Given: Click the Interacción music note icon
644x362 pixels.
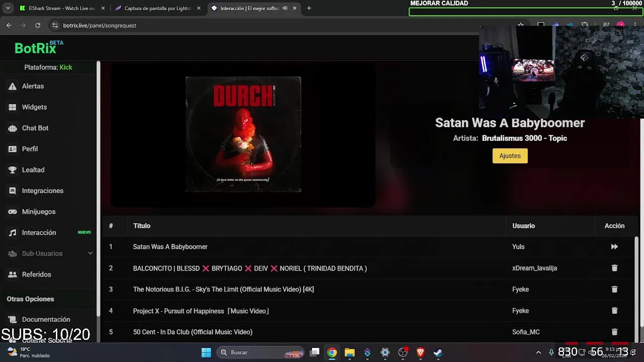Looking at the screenshot, I should (x=13, y=232).
